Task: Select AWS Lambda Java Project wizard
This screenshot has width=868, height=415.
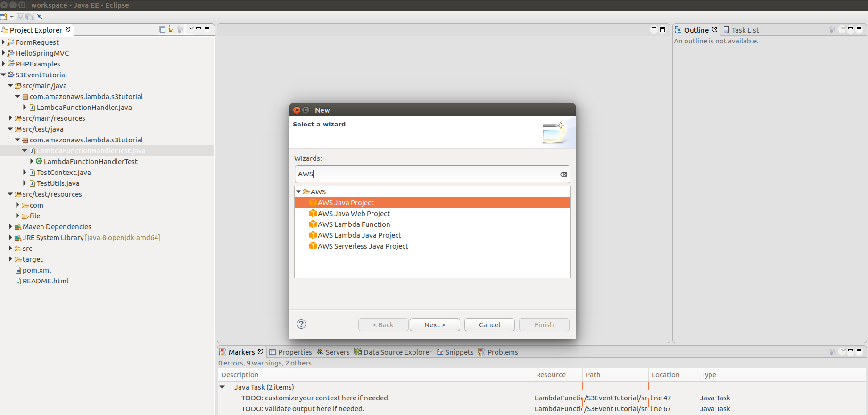Action: pyautogui.click(x=432, y=235)
